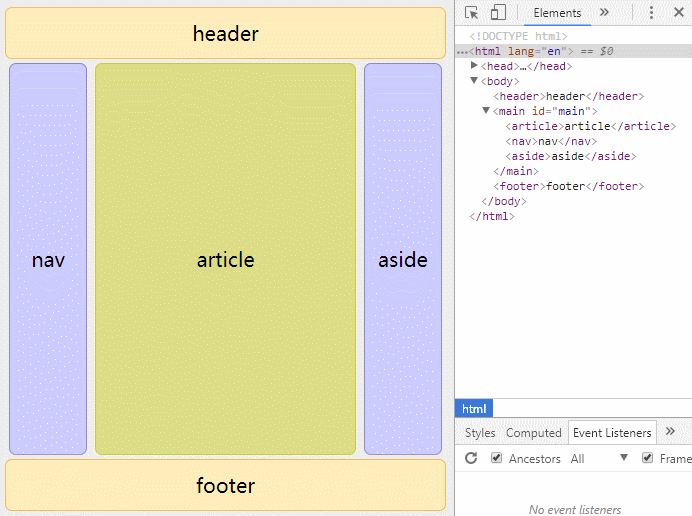Viewport: 692px width, 516px height.
Task: Show more DevTools panels via chevron
Action: [x=604, y=13]
